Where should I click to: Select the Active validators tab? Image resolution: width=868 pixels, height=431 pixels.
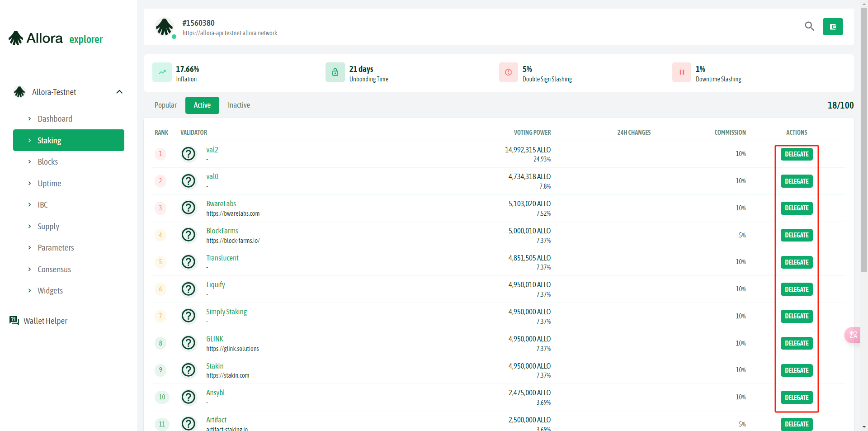[x=202, y=105]
